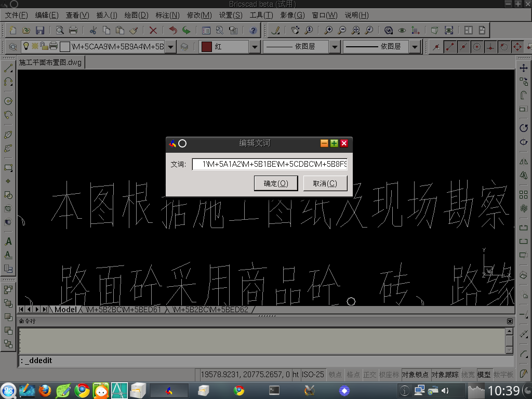Open Print Preview from the toolbar

click(60, 30)
